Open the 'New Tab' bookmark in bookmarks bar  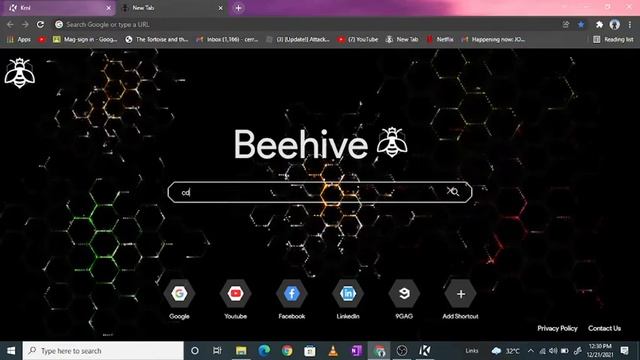402,39
